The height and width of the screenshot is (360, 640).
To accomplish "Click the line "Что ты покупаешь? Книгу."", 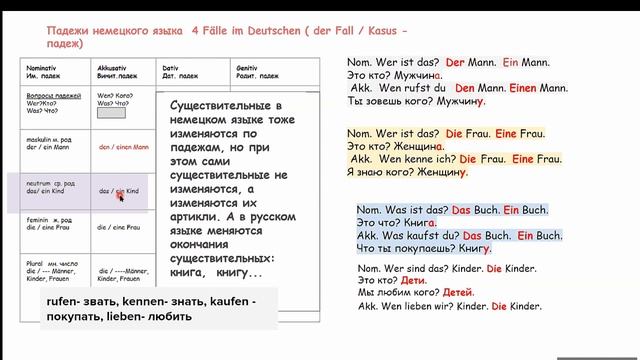I will (424, 248).
